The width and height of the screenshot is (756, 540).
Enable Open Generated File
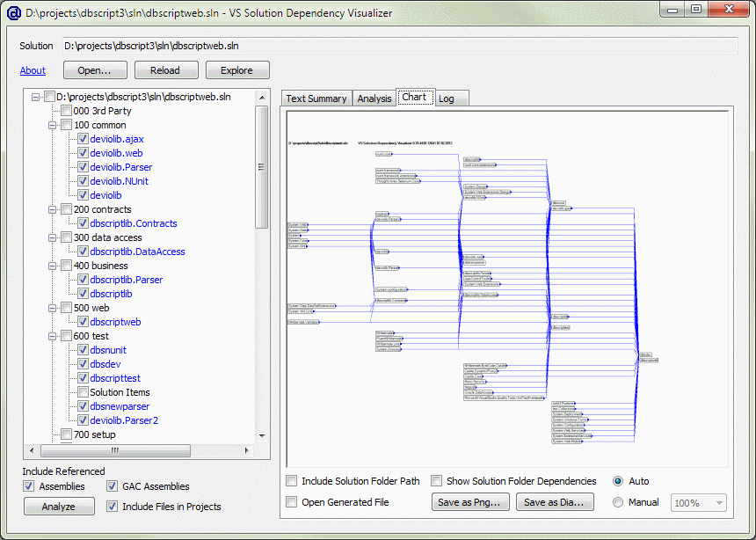tap(292, 502)
